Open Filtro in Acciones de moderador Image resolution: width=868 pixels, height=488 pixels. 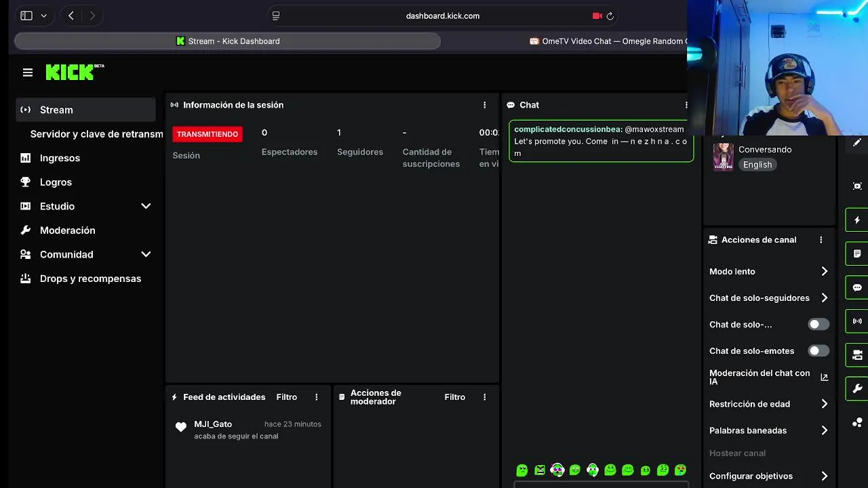point(455,397)
